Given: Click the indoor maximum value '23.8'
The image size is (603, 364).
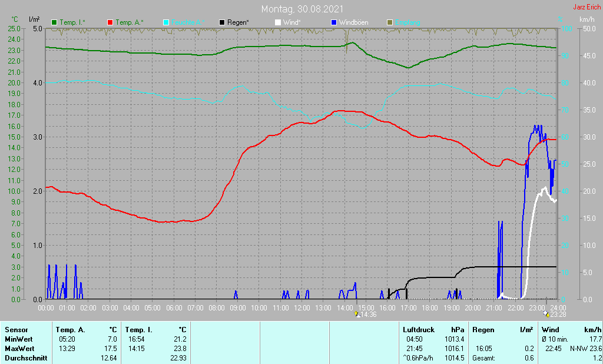Looking at the screenshot, I should (x=180, y=349).
